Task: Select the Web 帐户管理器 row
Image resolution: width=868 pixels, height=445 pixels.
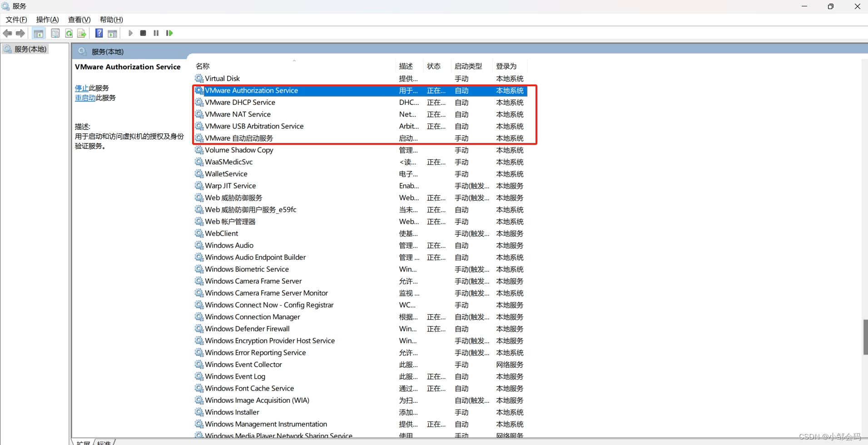Action: click(x=360, y=222)
